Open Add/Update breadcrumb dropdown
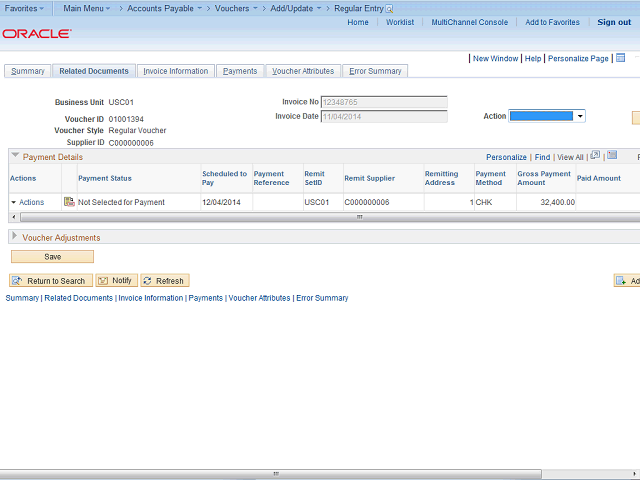 pyautogui.click(x=296, y=8)
